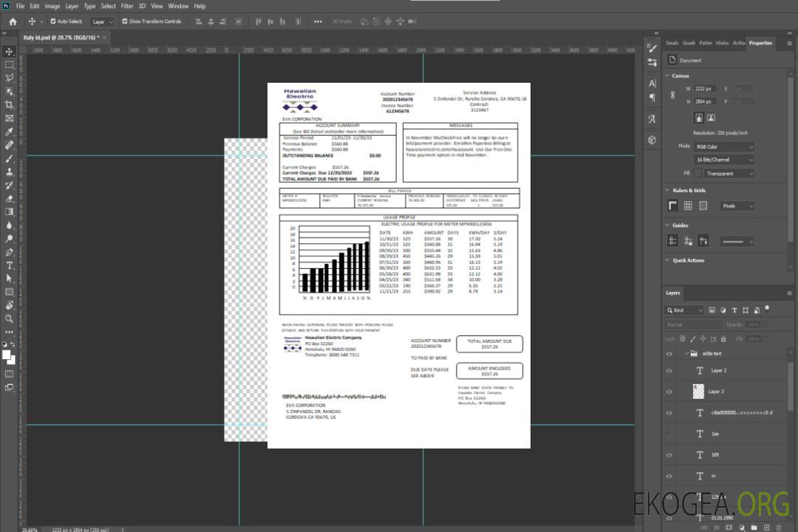Open the Filter menu
This screenshot has width=798, height=532.
click(127, 6)
